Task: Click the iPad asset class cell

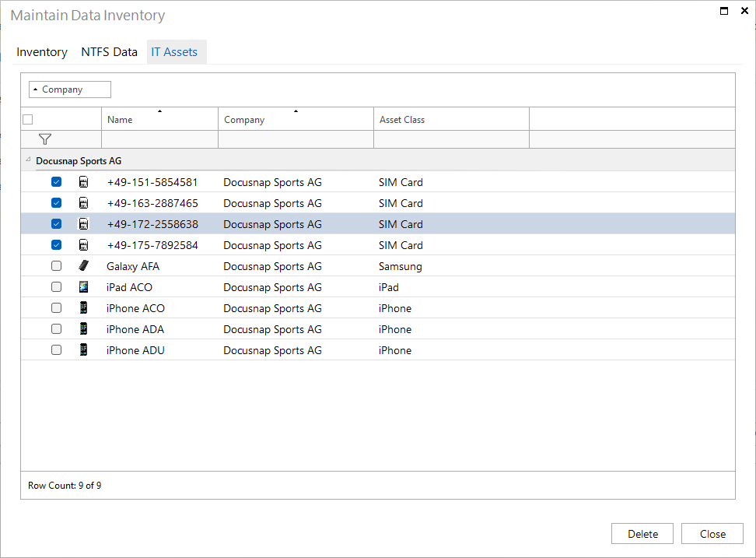Action: tap(389, 287)
